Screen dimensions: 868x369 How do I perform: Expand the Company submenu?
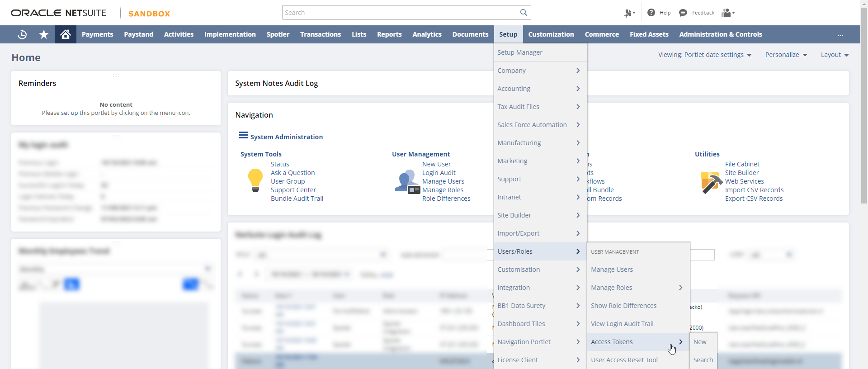[x=541, y=71]
